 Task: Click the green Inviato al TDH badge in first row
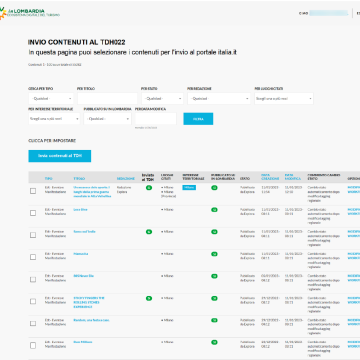(149, 188)
